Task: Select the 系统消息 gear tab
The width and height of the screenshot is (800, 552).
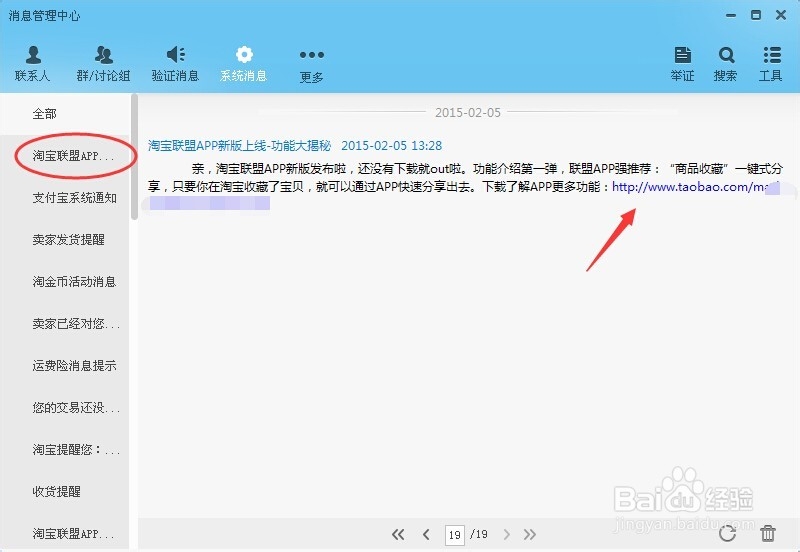Action: tap(244, 64)
